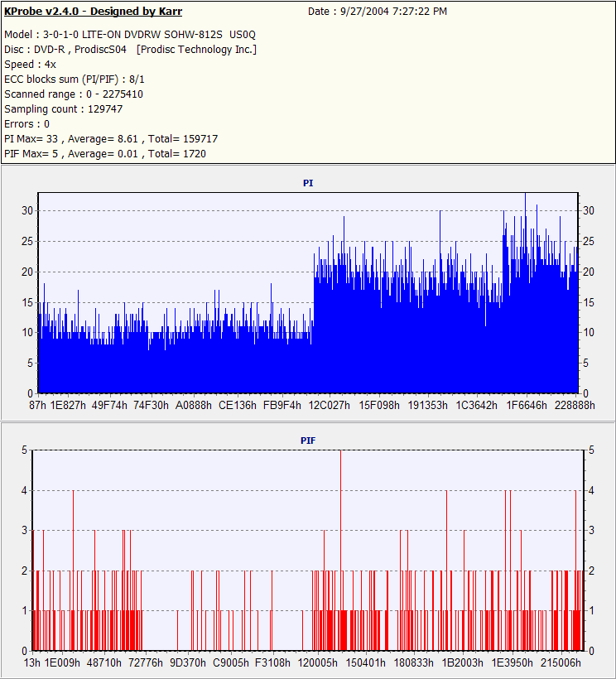The width and height of the screenshot is (616, 679).
Task: Click the Model LITE-ON DVDRW line
Action: (x=130, y=34)
